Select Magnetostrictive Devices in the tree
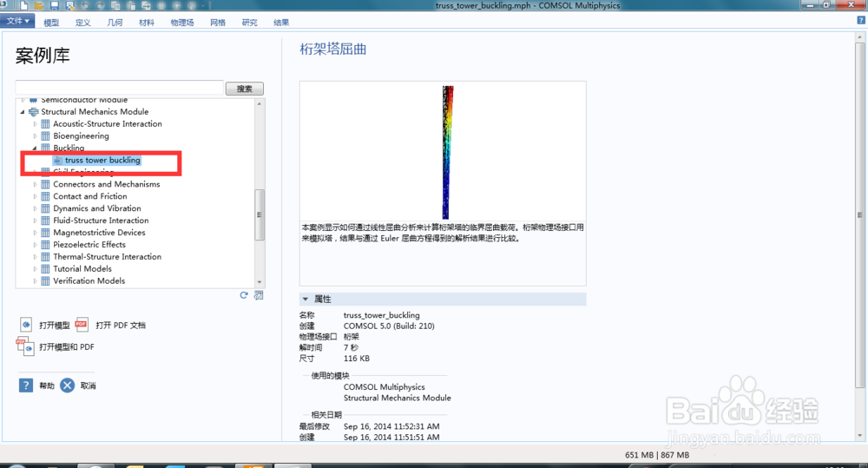The image size is (868, 468). tap(99, 233)
